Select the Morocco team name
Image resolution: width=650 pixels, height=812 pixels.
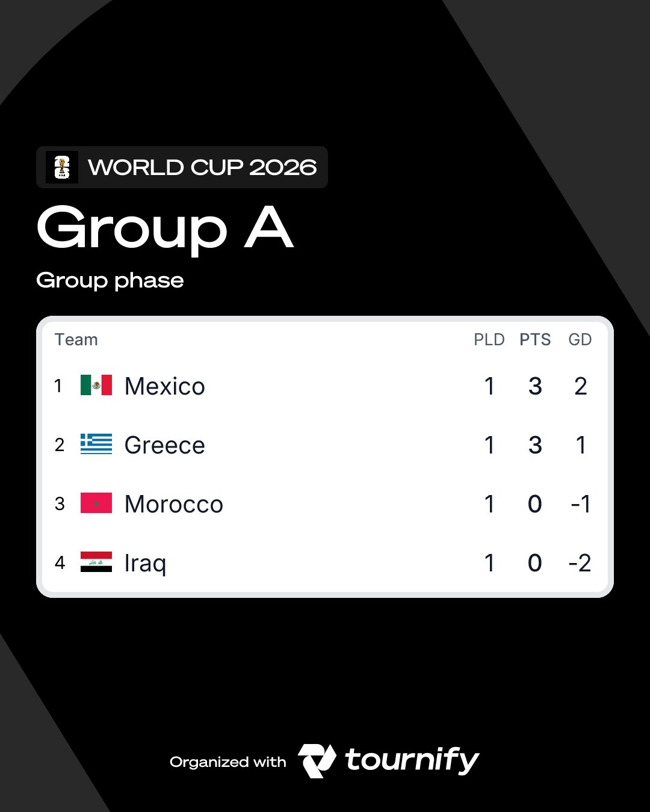point(174,504)
